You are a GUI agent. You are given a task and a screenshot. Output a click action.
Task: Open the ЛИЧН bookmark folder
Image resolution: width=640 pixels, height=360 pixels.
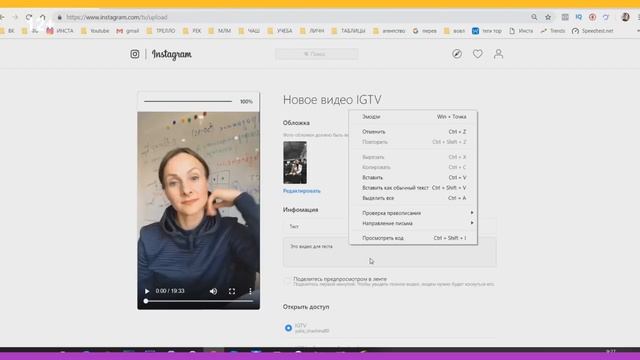(312, 31)
